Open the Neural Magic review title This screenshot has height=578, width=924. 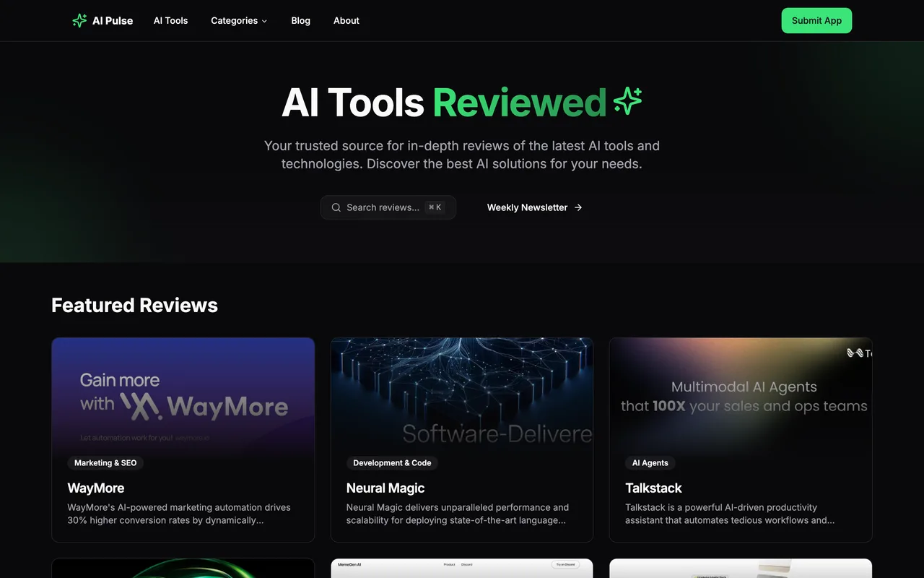tap(385, 488)
